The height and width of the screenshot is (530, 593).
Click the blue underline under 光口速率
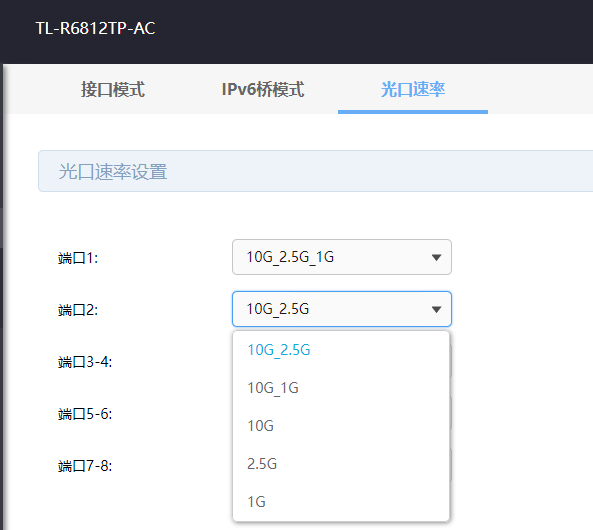coord(413,112)
